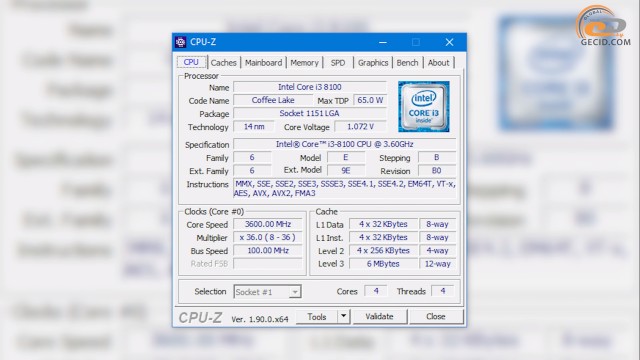Click the Close button
640x360 pixels.
click(436, 316)
